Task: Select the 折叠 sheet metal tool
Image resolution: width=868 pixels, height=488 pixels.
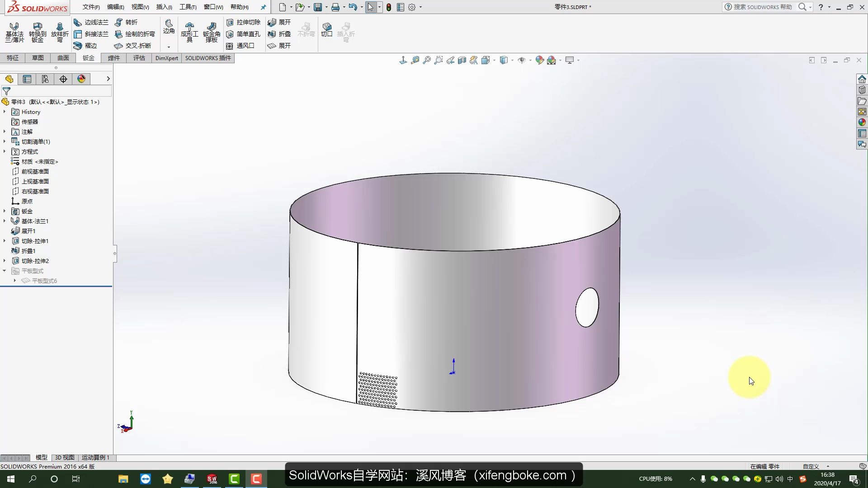Action: coord(280,34)
